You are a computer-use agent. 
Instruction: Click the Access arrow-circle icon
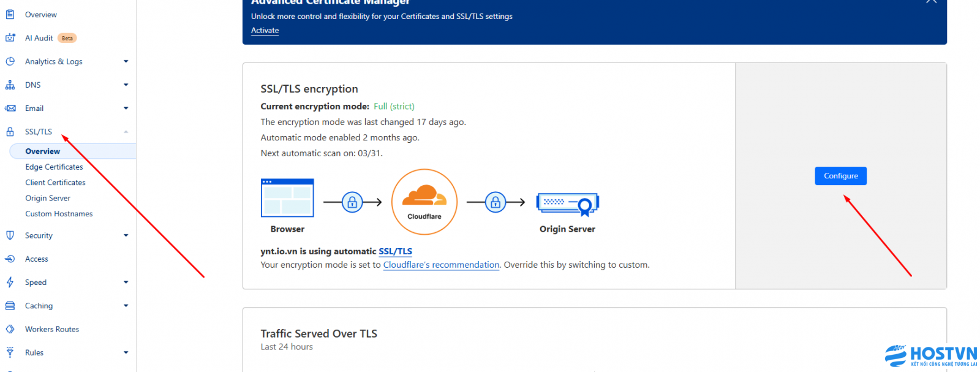10,259
